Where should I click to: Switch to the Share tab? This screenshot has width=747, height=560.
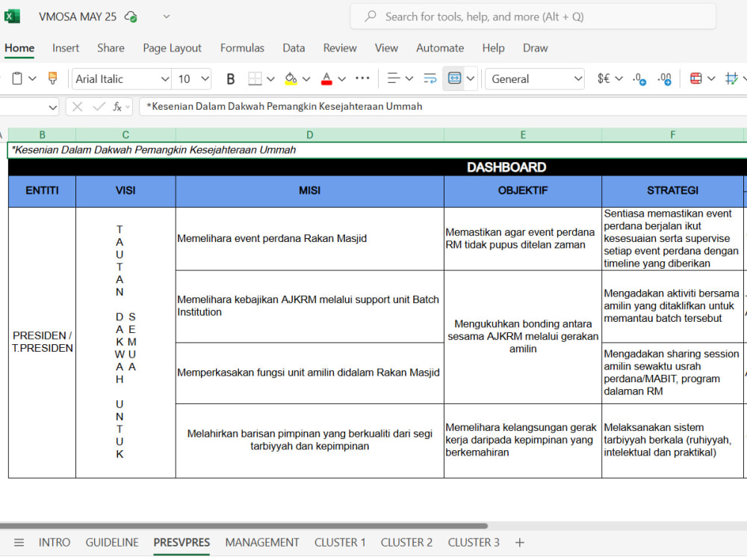pyautogui.click(x=111, y=48)
